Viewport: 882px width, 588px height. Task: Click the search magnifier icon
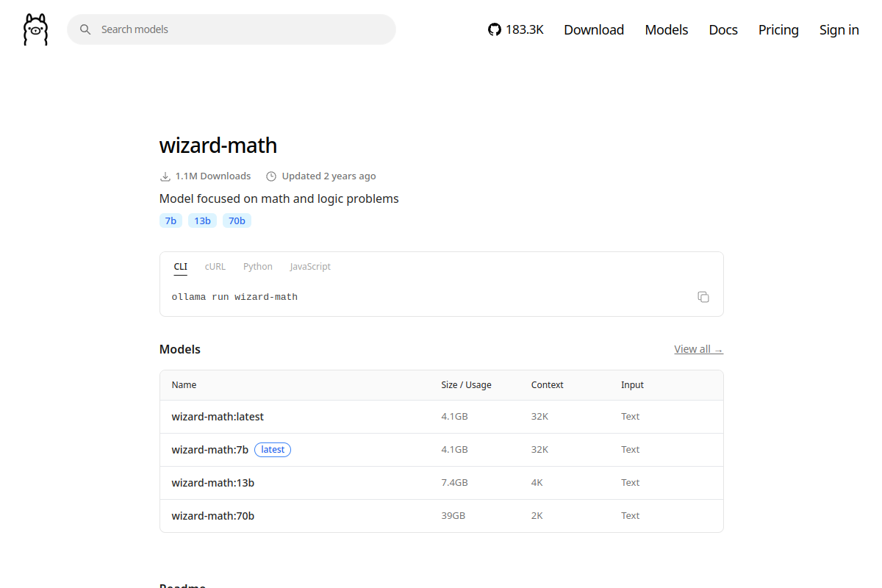pos(85,29)
